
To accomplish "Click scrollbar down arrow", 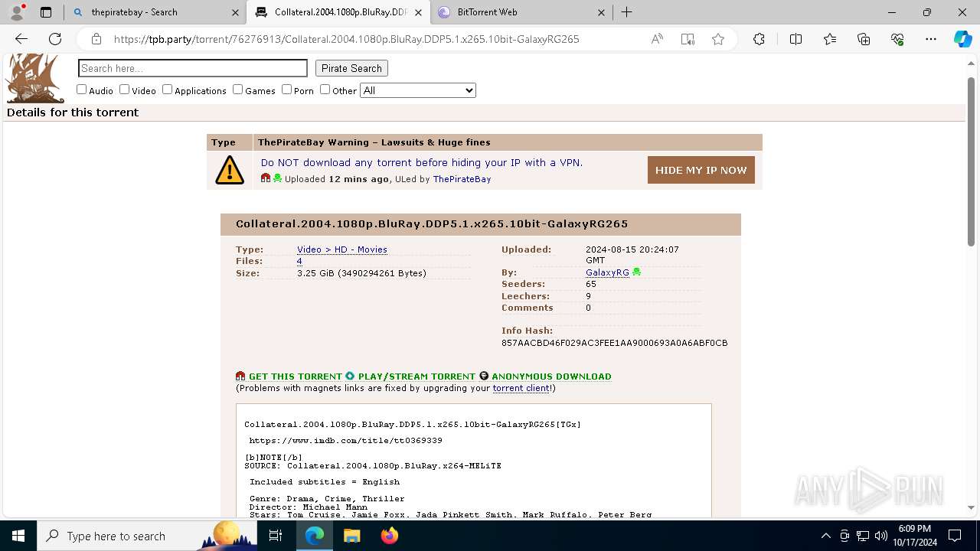I will coord(971,507).
